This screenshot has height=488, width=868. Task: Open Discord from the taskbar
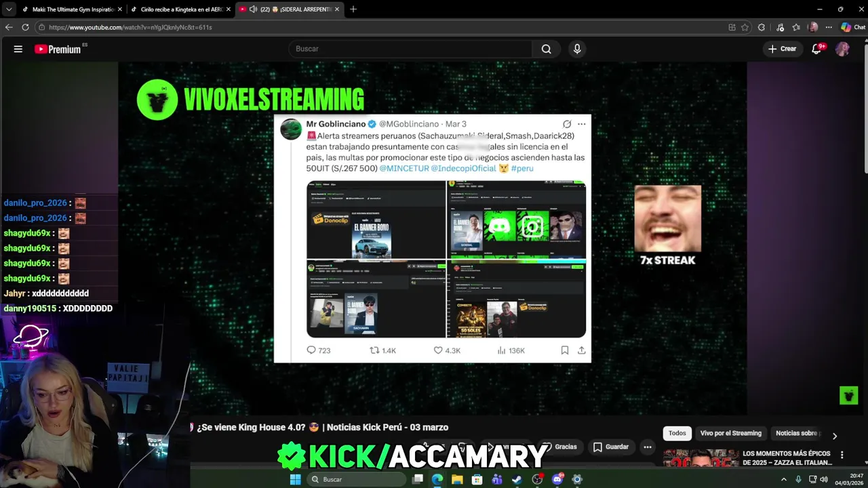click(x=557, y=479)
